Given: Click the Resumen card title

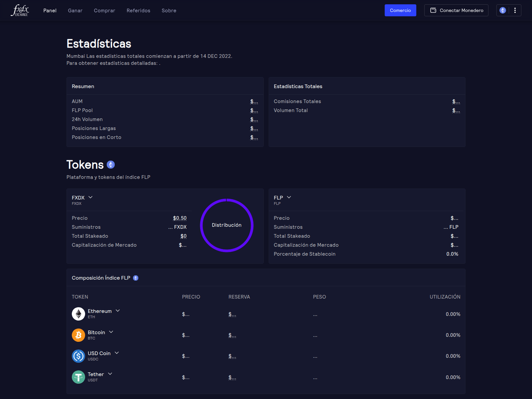Looking at the screenshot, I should click(83, 86).
